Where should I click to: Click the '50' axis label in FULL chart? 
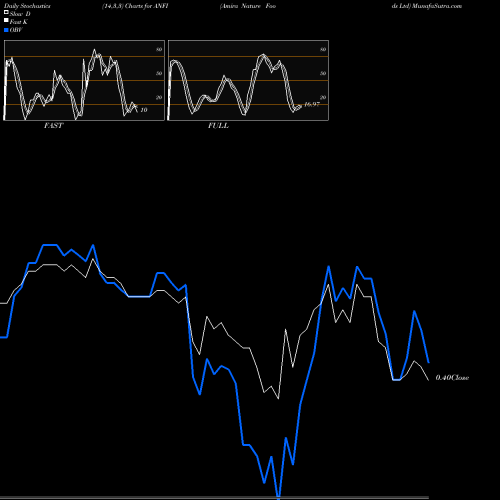pyautogui.click(x=323, y=73)
